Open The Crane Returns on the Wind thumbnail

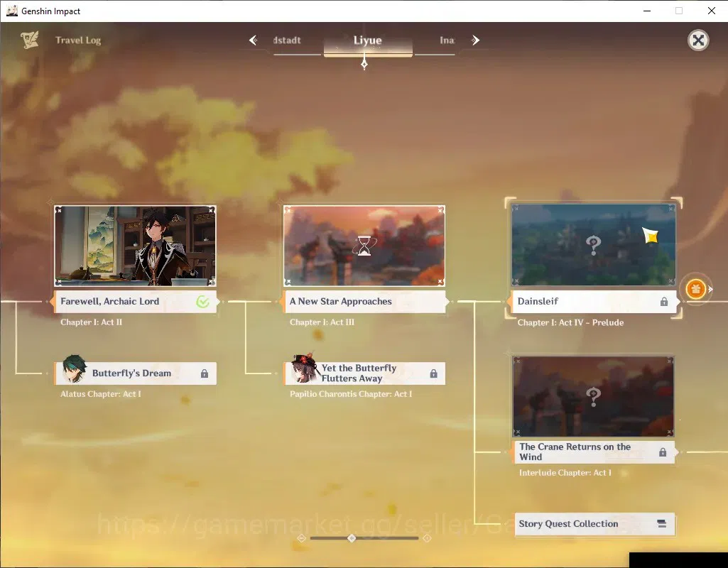pos(593,397)
